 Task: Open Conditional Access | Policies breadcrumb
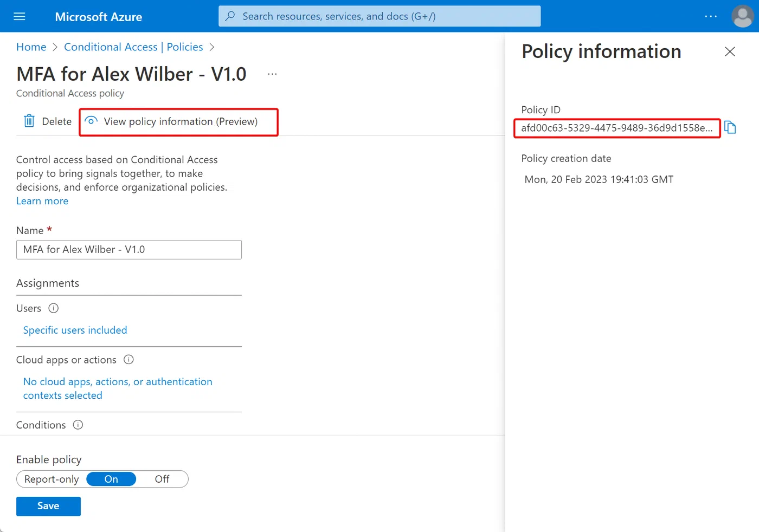pos(133,47)
